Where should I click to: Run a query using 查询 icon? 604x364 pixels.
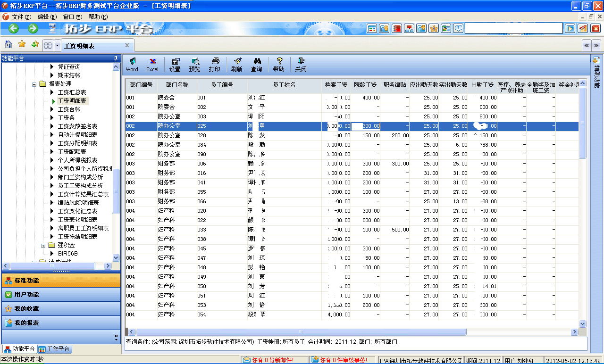click(x=257, y=65)
